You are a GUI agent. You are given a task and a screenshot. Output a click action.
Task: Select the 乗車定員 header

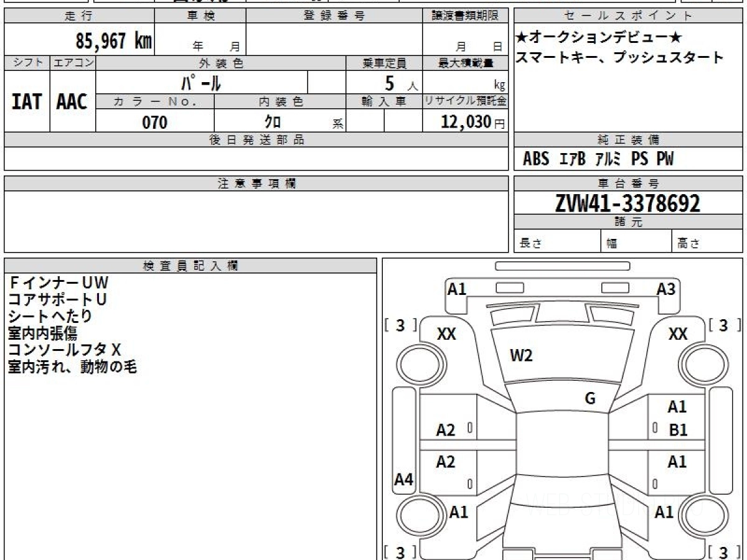tap(384, 63)
